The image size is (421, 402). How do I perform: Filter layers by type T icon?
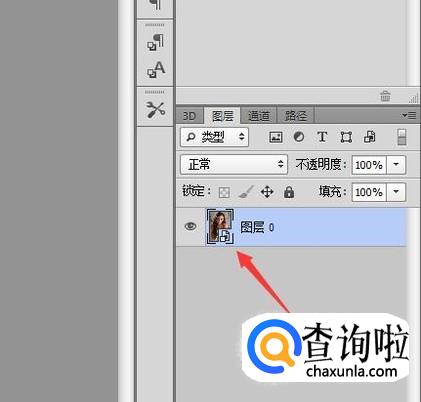tap(322, 137)
